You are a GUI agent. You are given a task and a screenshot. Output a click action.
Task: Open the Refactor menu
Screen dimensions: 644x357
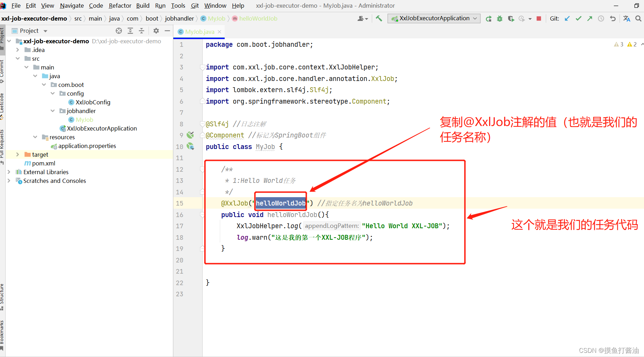120,6
